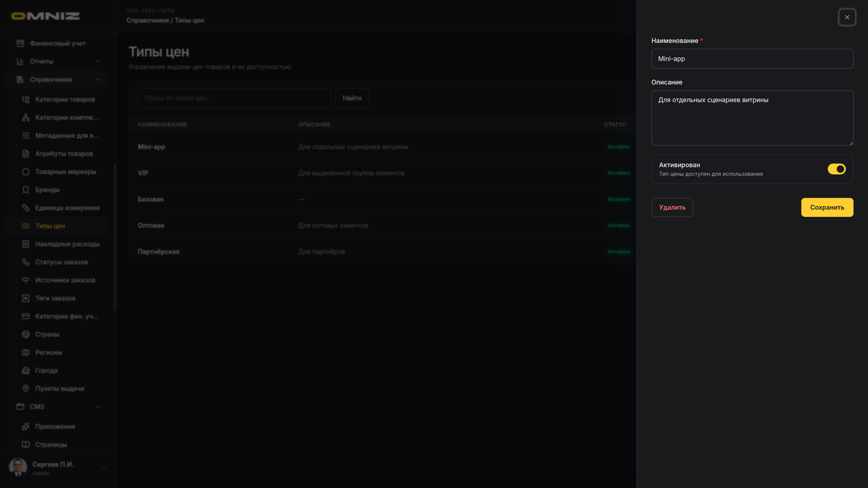Screen dimensions: 868x488
Task: Open user menu chevron for Сергеев П.И.
Action: click(104, 469)
